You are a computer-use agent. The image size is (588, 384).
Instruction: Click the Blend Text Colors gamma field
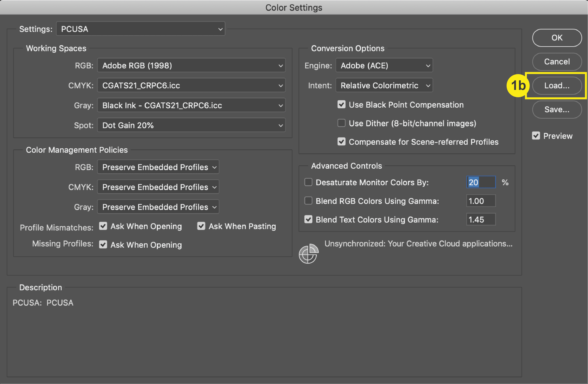[481, 219]
